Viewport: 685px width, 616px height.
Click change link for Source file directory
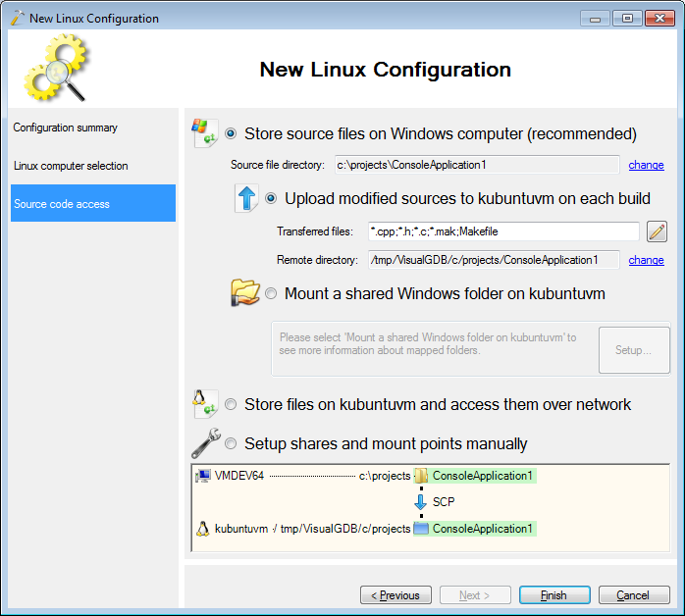646,165
